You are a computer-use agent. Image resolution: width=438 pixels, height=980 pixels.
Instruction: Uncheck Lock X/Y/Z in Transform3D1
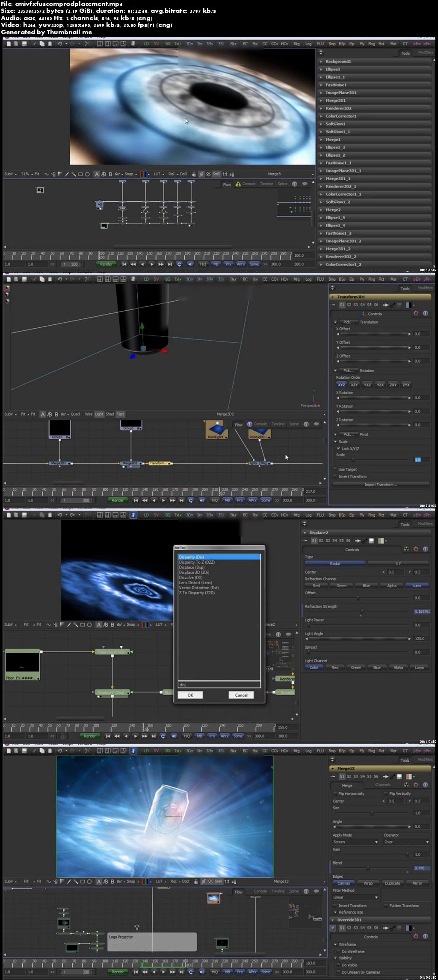(x=338, y=448)
